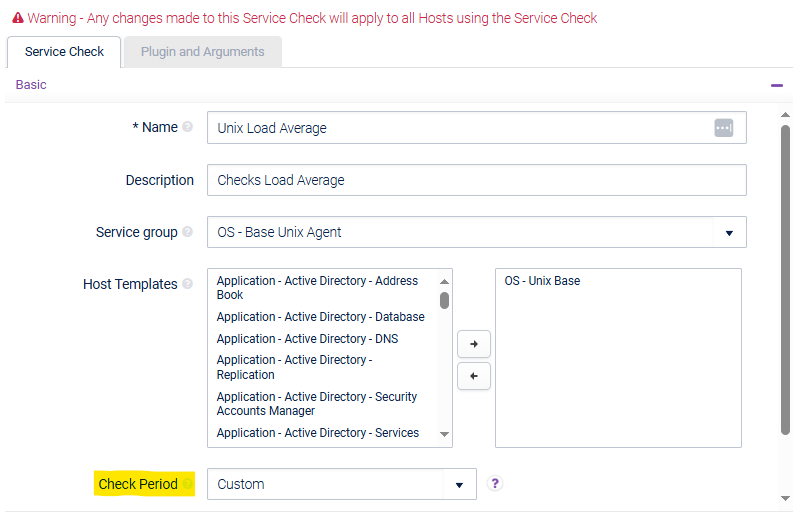Click help icon beside Service group label

coord(188,232)
